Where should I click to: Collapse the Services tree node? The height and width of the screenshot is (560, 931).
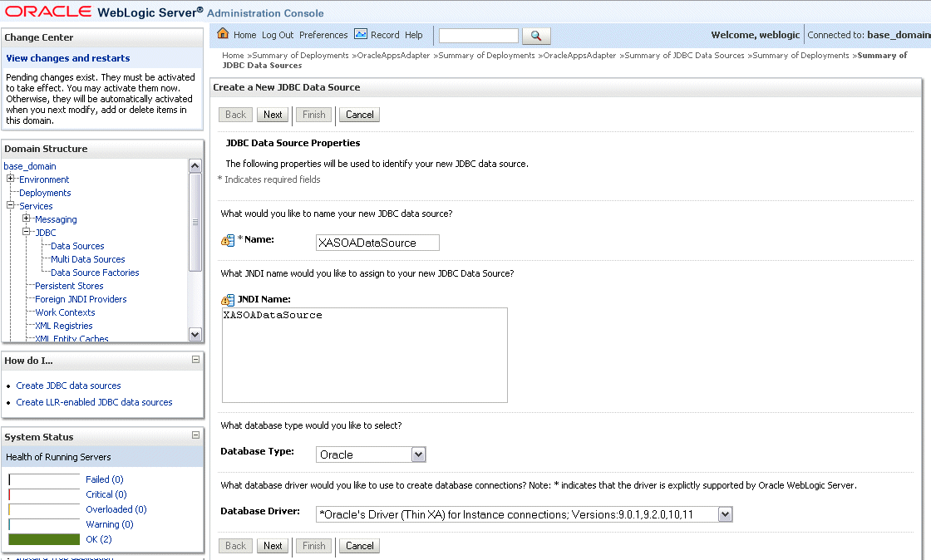pos(10,205)
